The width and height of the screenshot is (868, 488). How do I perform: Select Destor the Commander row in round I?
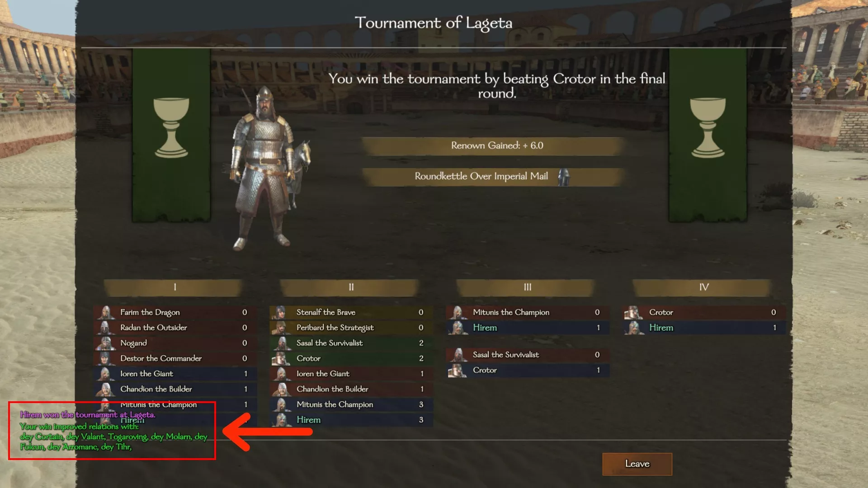click(x=175, y=358)
